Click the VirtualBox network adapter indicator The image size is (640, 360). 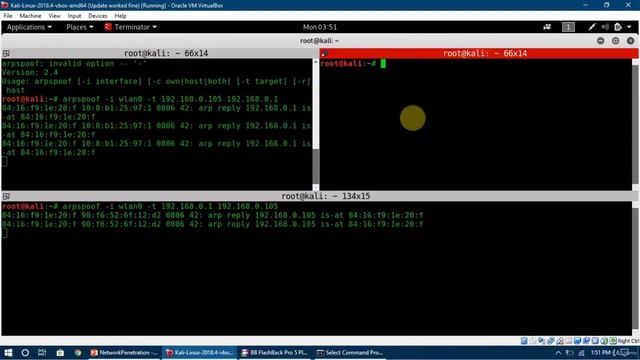(550, 340)
